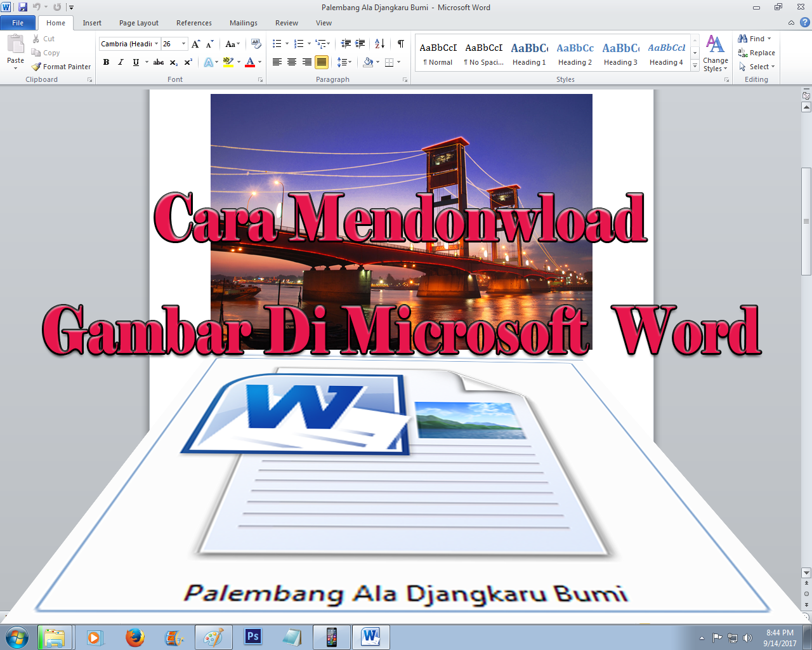Apply borders button
812x650 pixels.
pos(389,62)
